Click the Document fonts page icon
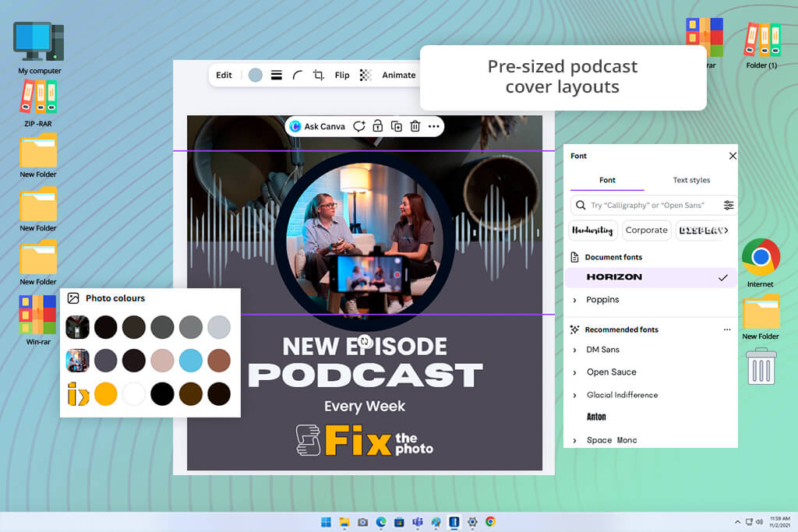The width and height of the screenshot is (798, 532). coord(574,257)
